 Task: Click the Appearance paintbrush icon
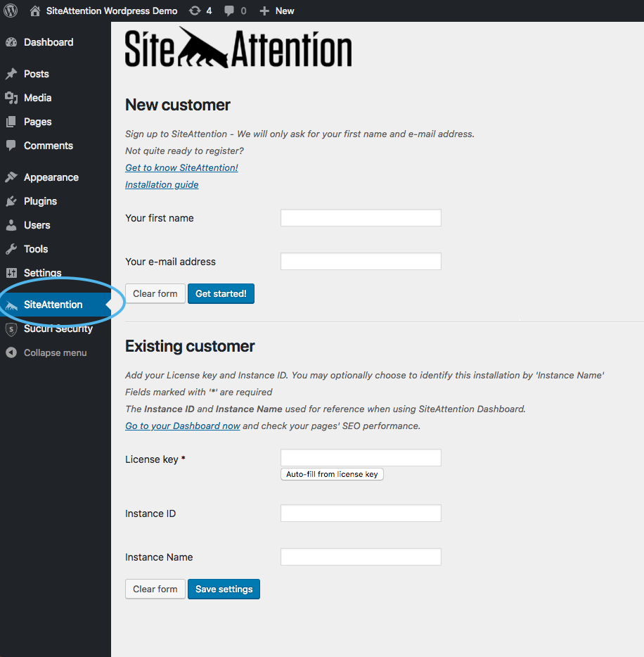tap(11, 177)
